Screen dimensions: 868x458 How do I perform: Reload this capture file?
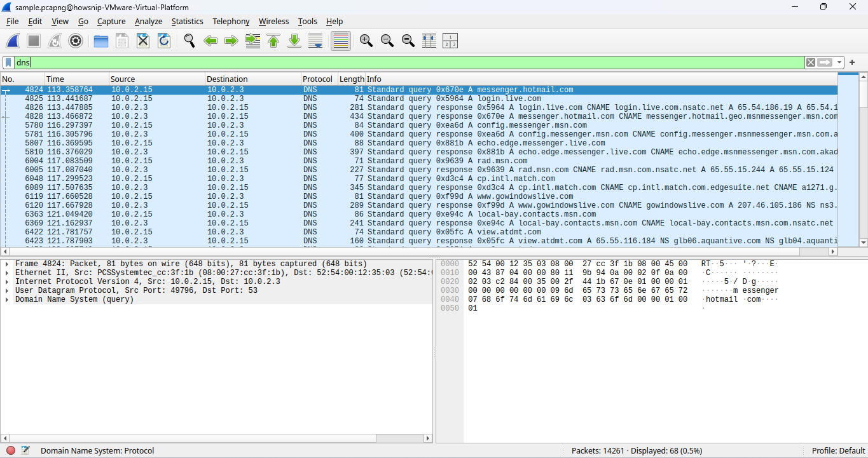coord(164,41)
